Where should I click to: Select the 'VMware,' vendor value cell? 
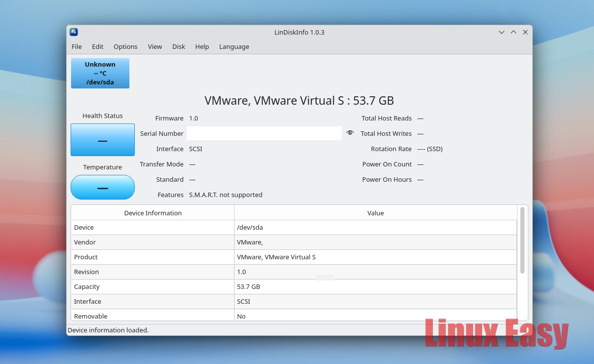pyautogui.click(x=375, y=243)
